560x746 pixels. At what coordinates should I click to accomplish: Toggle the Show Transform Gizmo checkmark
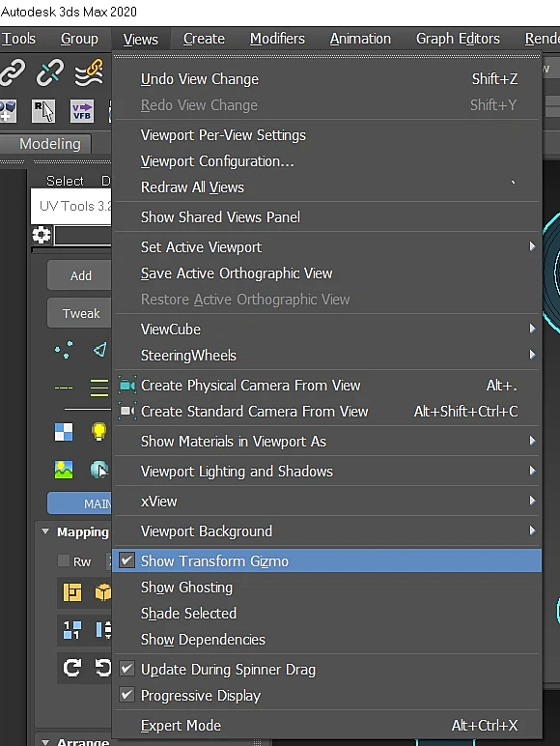coord(126,560)
